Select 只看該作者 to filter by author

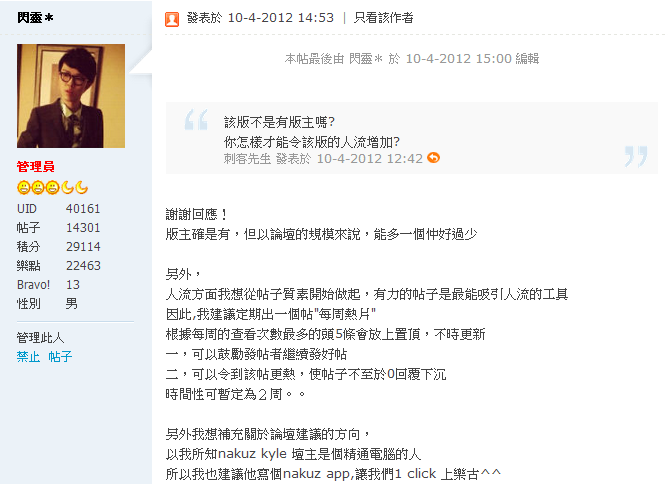(383, 18)
